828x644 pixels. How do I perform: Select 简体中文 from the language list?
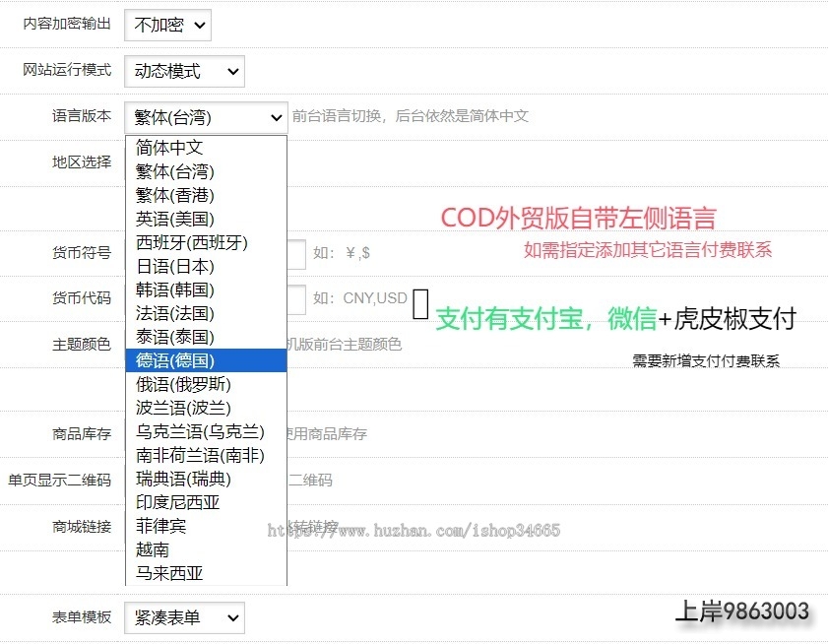click(x=167, y=148)
